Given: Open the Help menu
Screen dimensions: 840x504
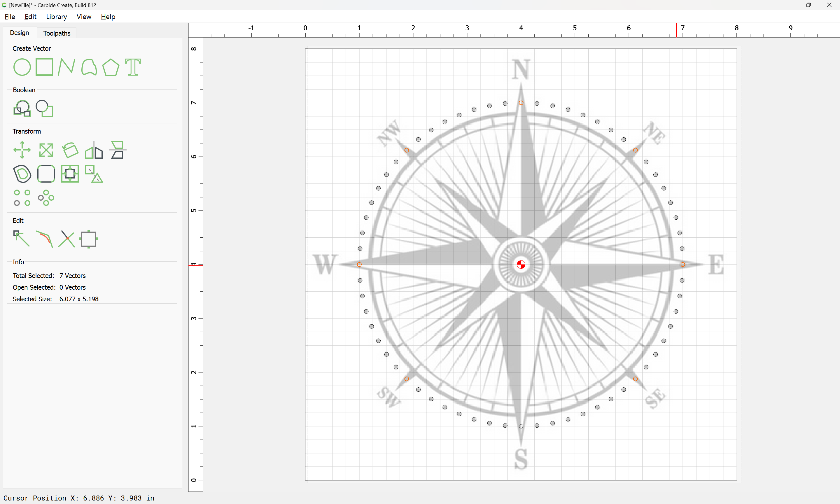Looking at the screenshot, I should click(108, 17).
